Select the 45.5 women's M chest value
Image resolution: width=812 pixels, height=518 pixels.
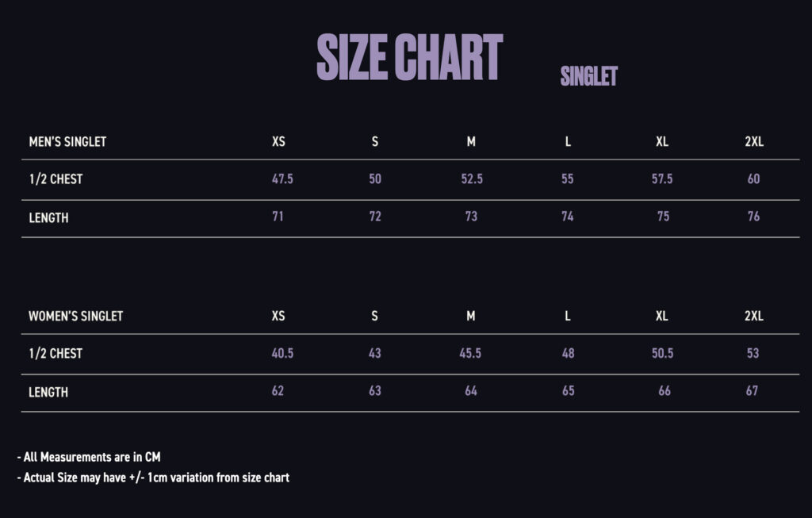(x=470, y=353)
